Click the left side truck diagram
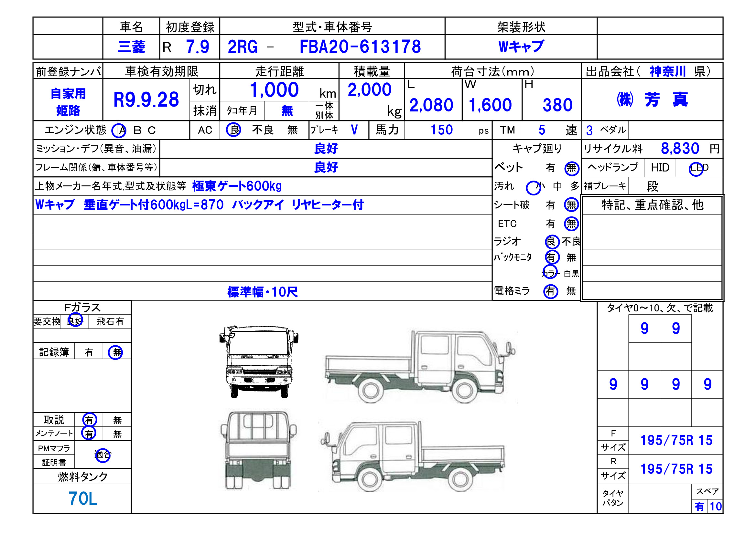 413,457
